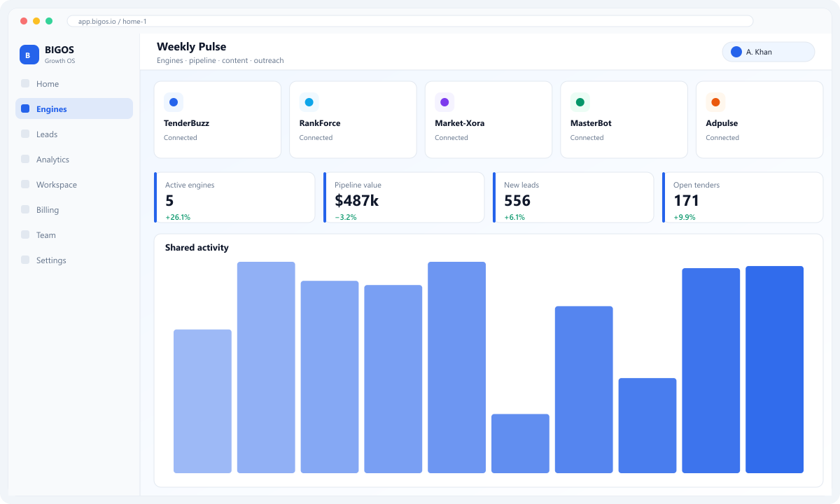The height and width of the screenshot is (504, 840).
Task: Click the shortest bar in Shared activity
Action: coord(520,444)
